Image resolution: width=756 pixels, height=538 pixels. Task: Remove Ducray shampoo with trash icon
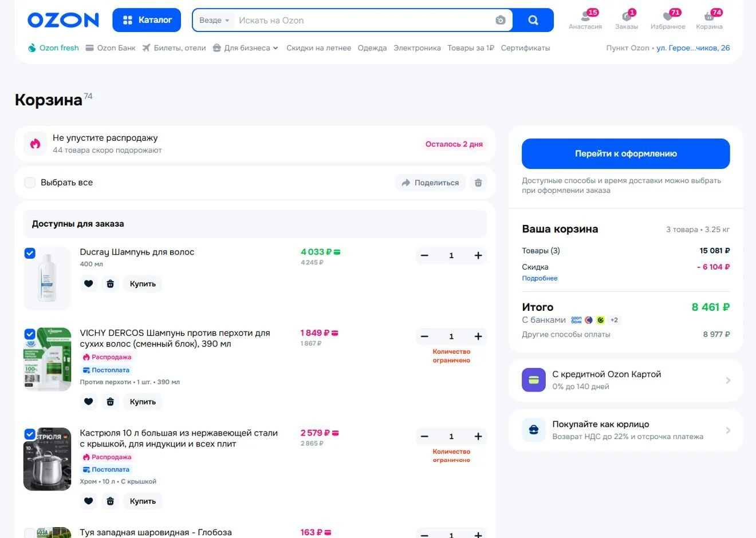click(x=111, y=284)
